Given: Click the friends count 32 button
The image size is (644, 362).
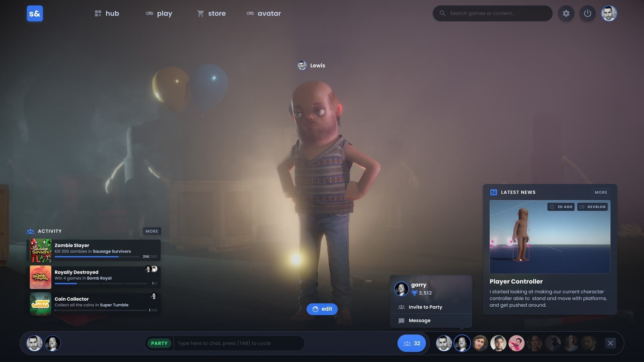Looking at the screenshot, I should click(x=412, y=343).
